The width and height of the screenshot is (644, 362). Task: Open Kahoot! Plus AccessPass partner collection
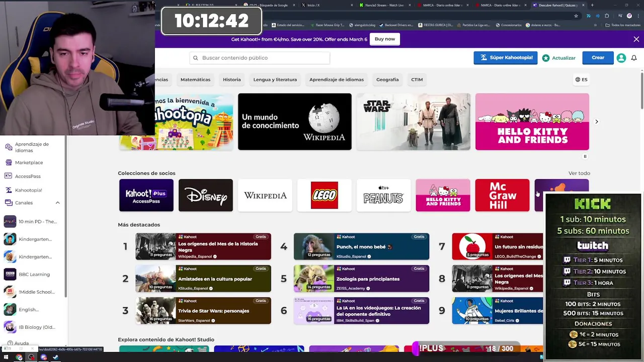coord(146,195)
